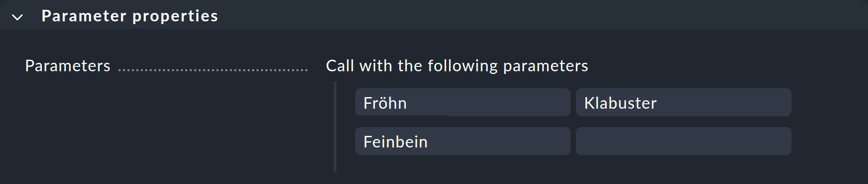
Task: Click the vertical indent bar beside parameter fields
Action: click(335, 127)
